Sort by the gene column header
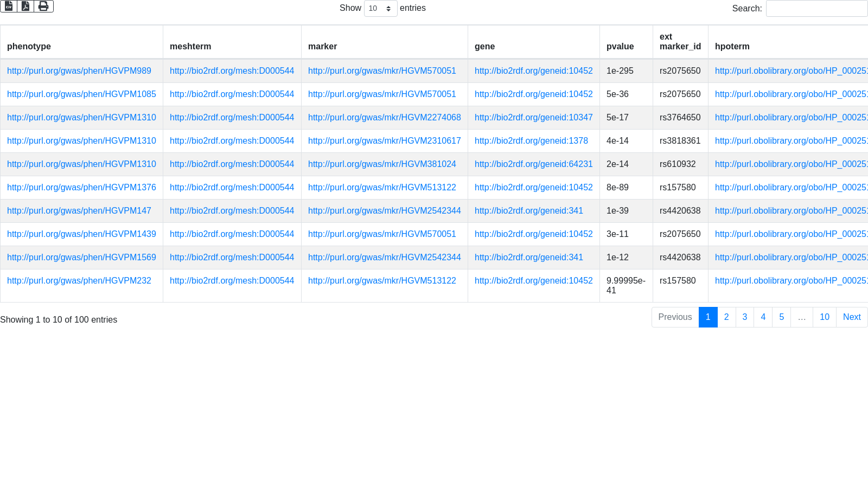Image resolution: width=868 pixels, height=488 pixels. pos(484,47)
